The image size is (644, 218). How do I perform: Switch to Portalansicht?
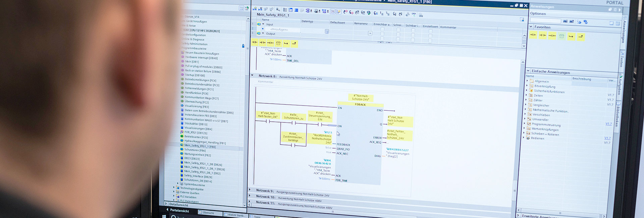point(179,211)
